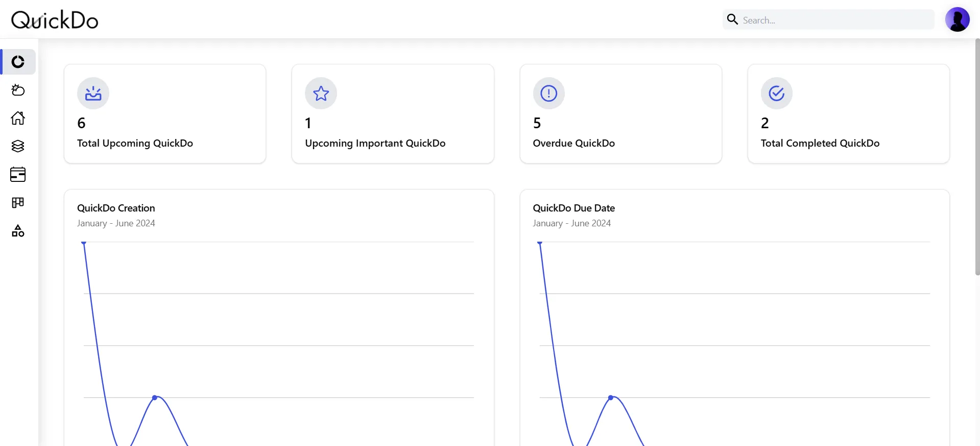Click the shapes category sidebar icon

tap(18, 231)
